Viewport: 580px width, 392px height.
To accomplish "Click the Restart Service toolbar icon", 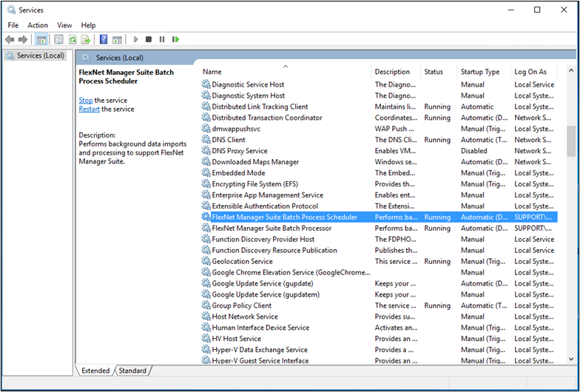I will coord(176,39).
